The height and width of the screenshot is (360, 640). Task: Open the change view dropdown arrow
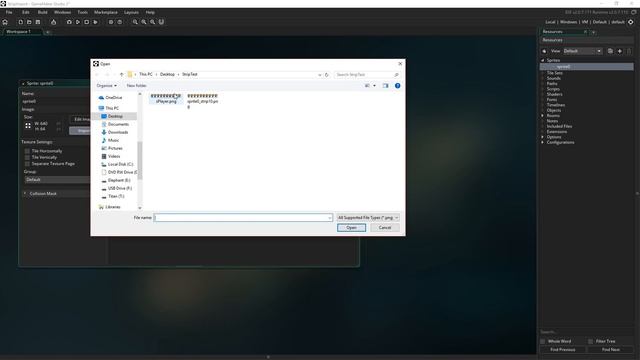tap(375, 86)
